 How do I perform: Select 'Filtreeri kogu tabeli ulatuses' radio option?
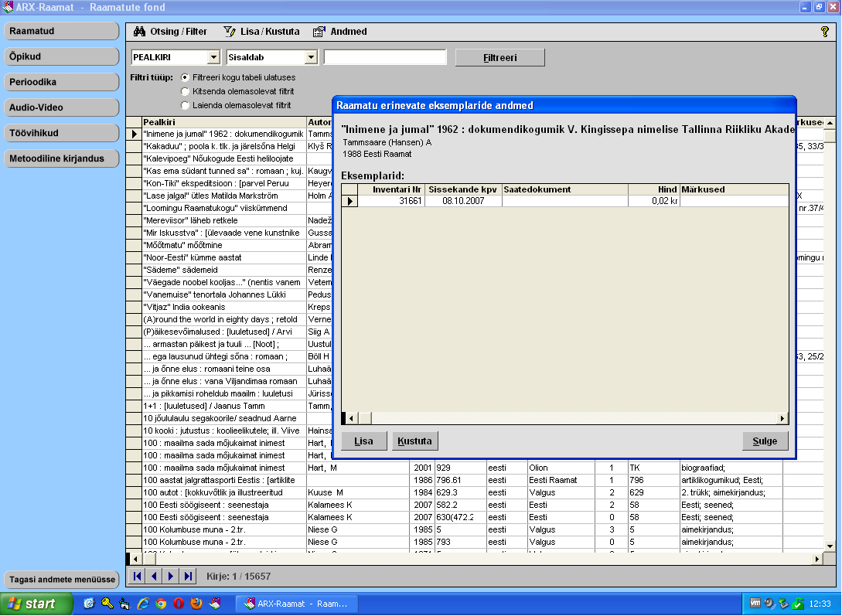pyautogui.click(x=185, y=77)
